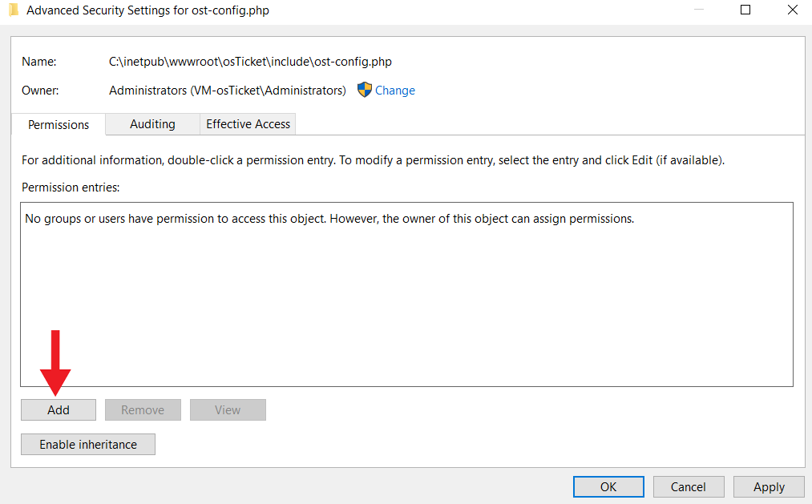Select the Permissions tab

tap(59, 125)
